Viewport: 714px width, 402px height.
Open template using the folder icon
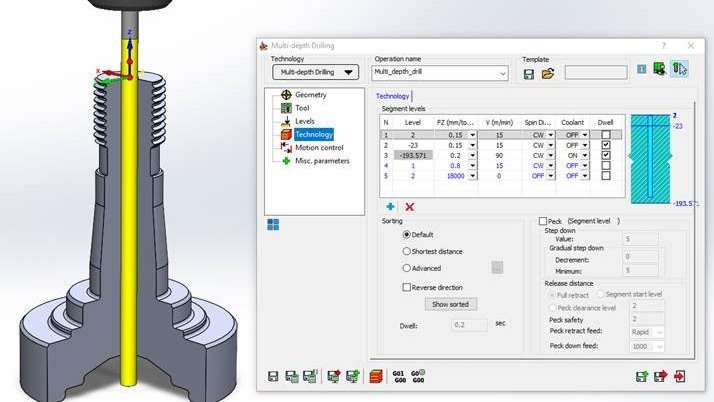[547, 73]
